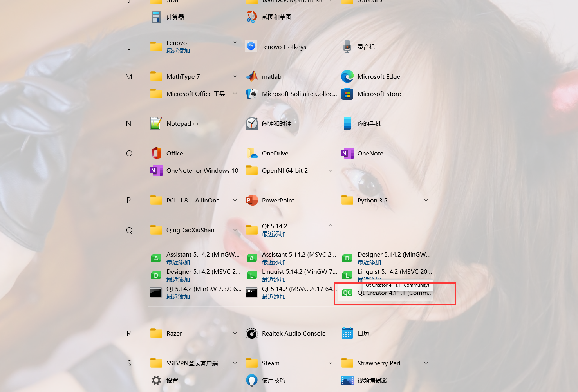The height and width of the screenshot is (392, 578).
Task: Launch 截图和草图 snipping tool icon
Action: pyautogui.click(x=252, y=17)
